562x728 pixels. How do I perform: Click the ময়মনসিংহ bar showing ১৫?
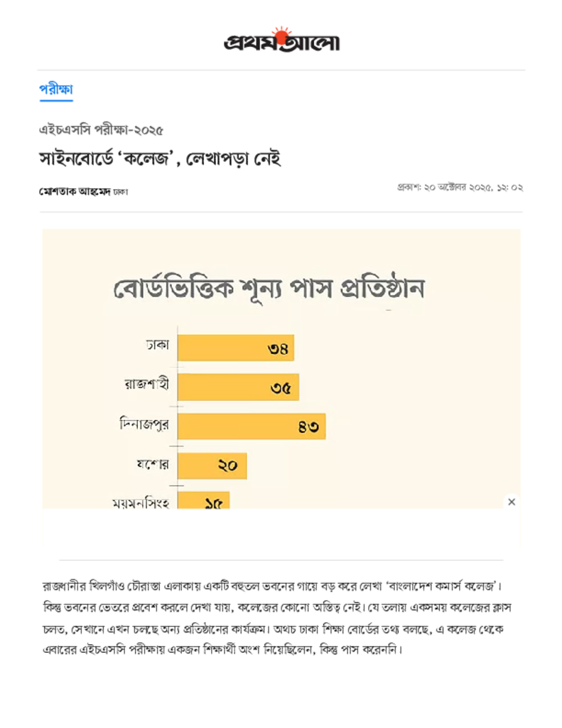click(x=203, y=500)
